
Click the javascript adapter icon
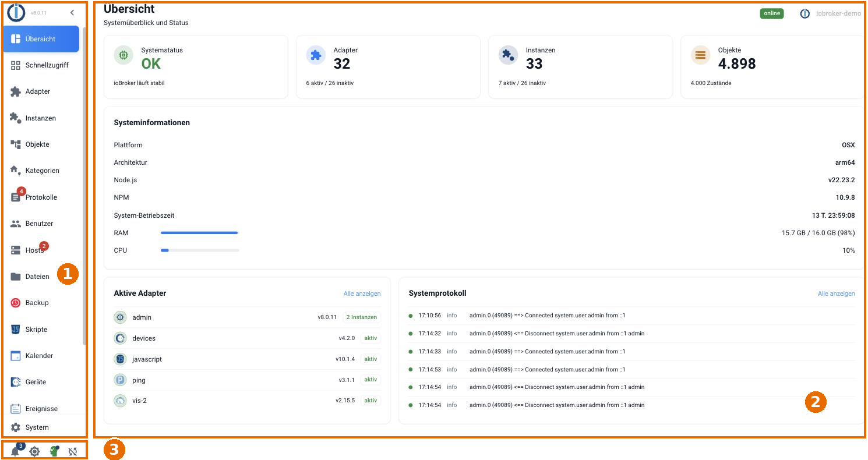[120, 359]
